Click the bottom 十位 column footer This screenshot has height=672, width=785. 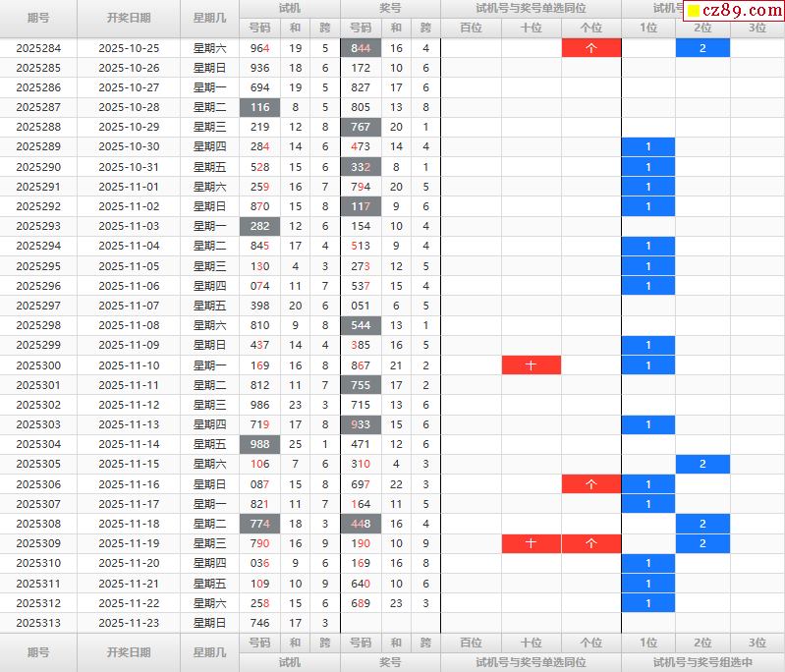tap(531, 643)
